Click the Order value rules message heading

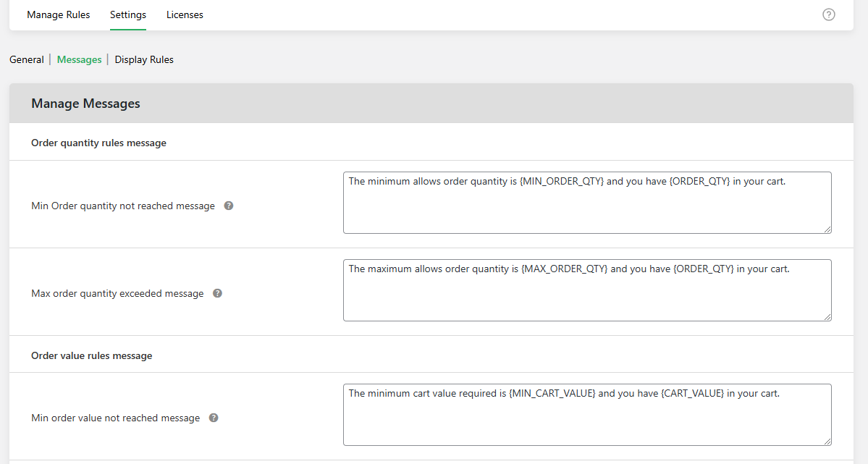[x=91, y=355]
